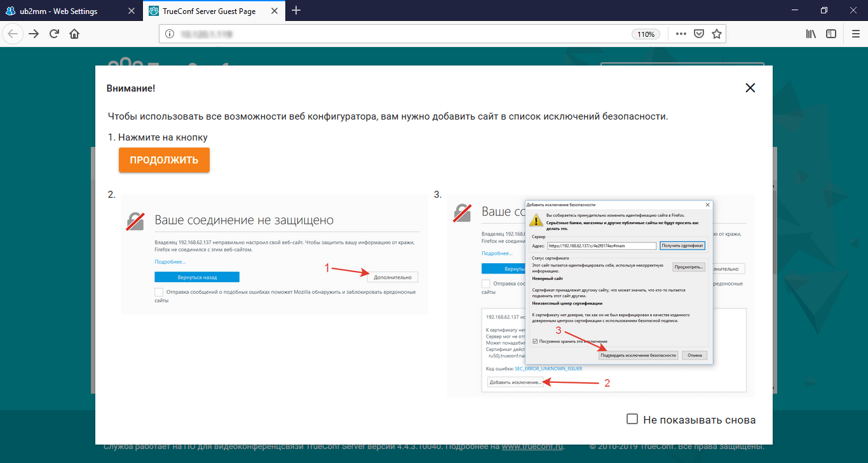
Task: Open the page actions three-dot menu
Action: point(681,34)
